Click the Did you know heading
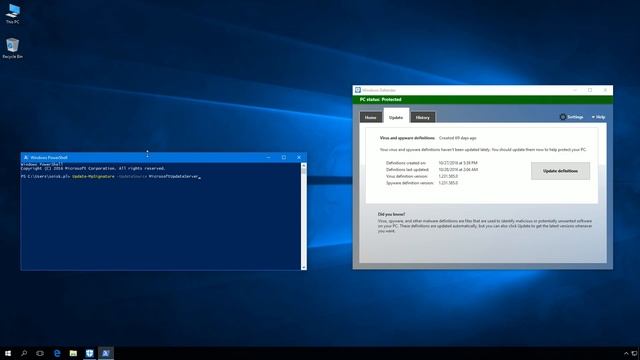 point(391,214)
